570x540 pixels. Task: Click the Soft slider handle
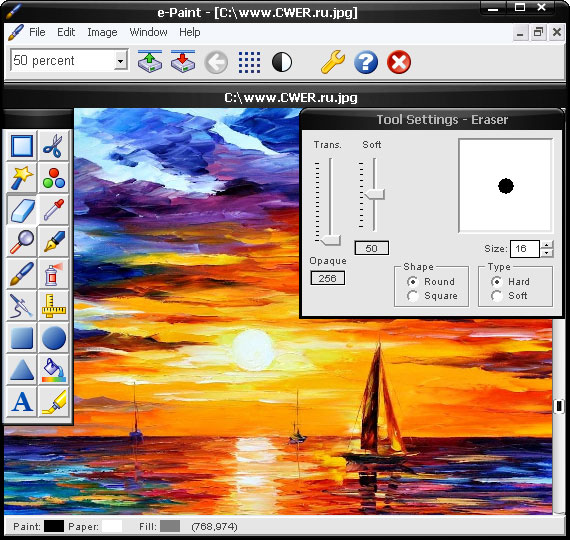(x=374, y=194)
